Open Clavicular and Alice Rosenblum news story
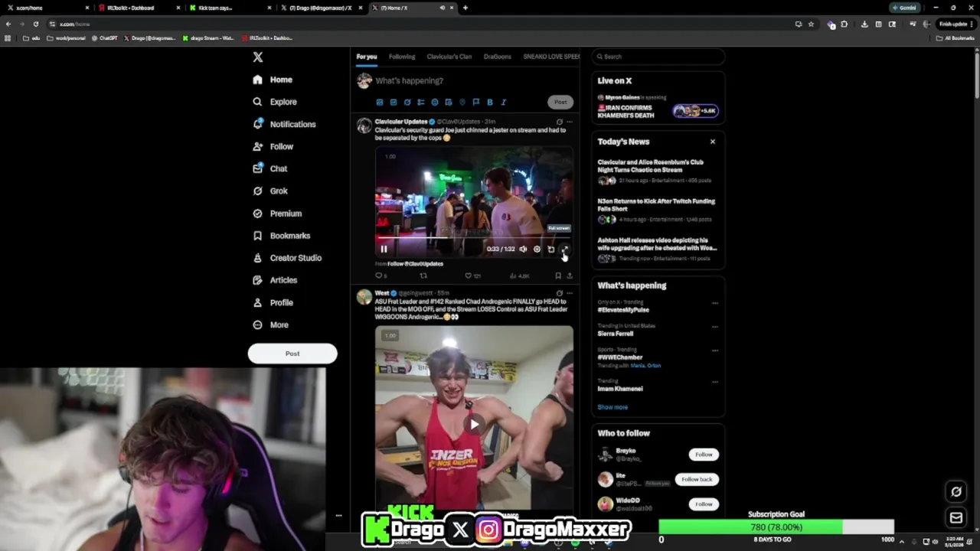 click(656, 171)
